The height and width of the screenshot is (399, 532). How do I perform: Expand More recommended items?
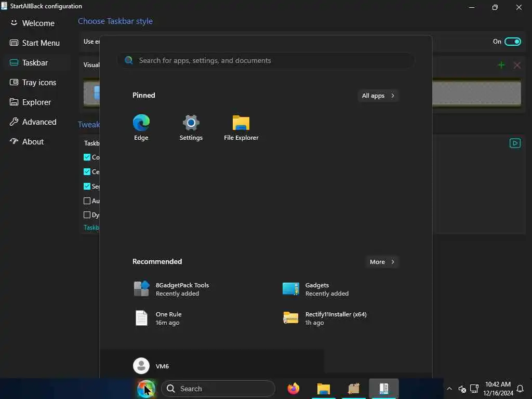pyautogui.click(x=382, y=262)
